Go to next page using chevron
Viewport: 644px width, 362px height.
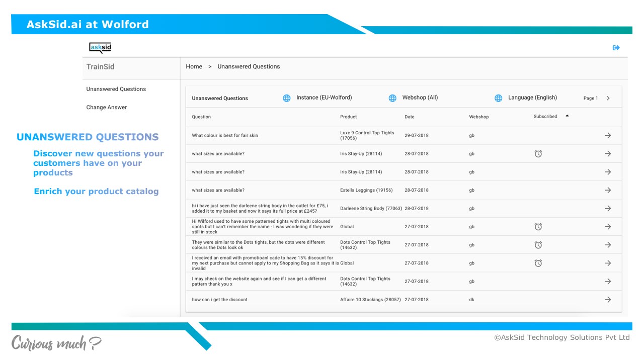(608, 98)
